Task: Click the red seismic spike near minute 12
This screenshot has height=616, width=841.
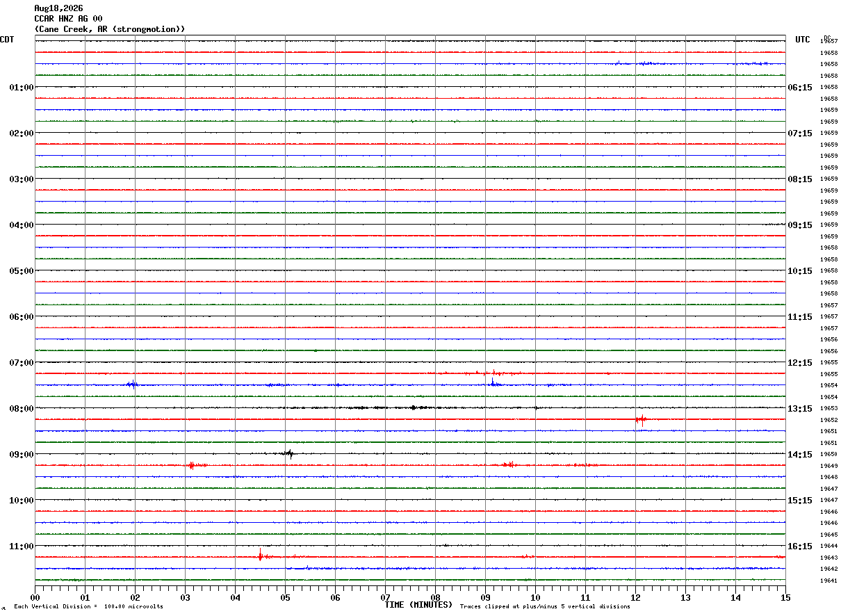Action: click(x=641, y=419)
